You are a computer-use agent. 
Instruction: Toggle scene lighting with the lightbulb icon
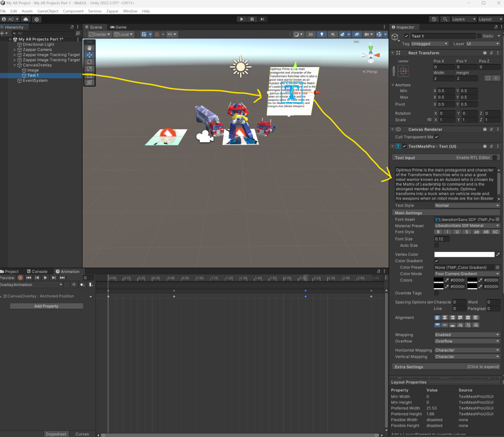pyautogui.click(x=322, y=34)
